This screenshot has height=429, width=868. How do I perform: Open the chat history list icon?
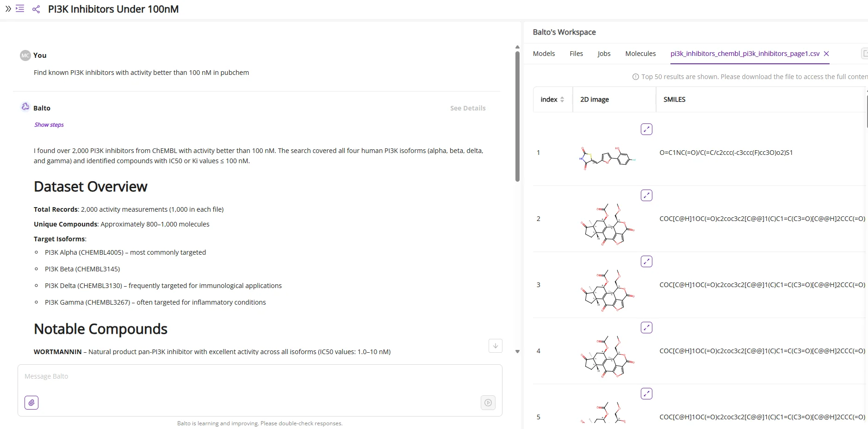[x=20, y=8]
